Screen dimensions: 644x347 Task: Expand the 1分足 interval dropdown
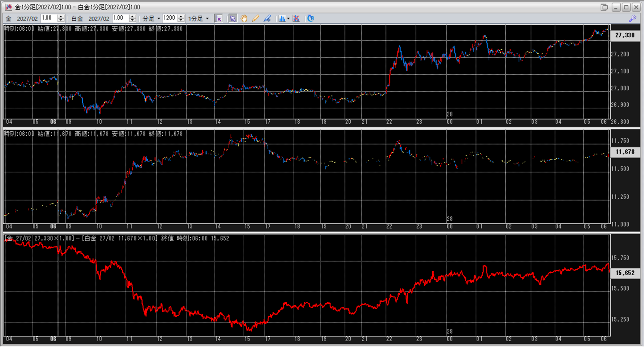207,19
